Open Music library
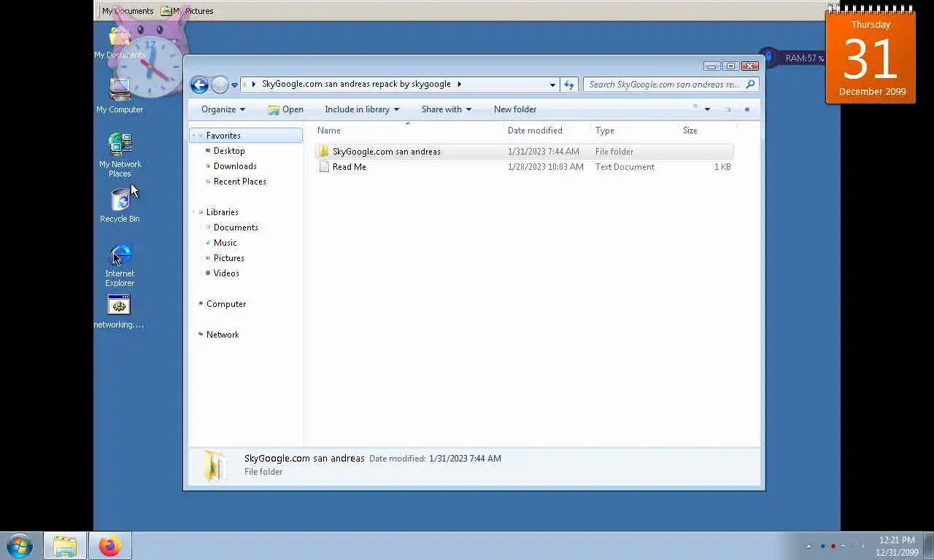Screen dimensions: 934x560 click(x=225, y=243)
